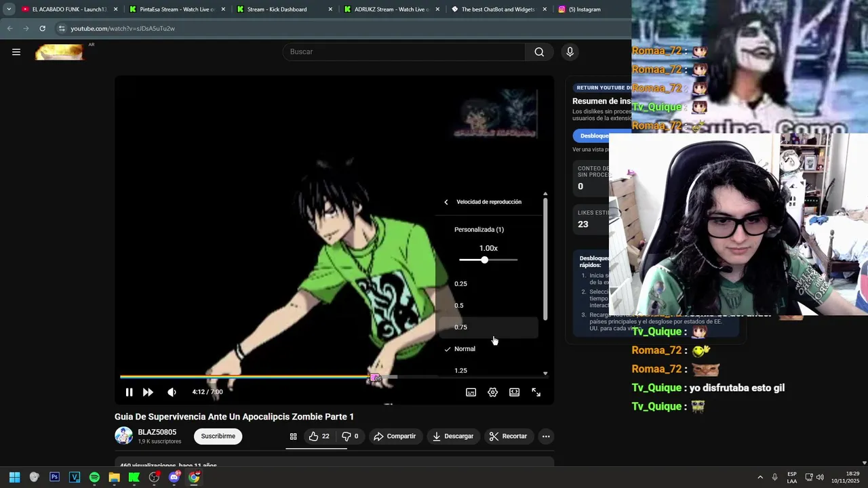
Task: Like the video with thumbs up
Action: click(319, 436)
